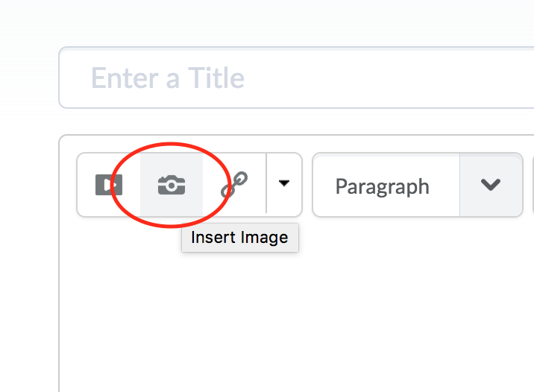Screen dimensions: 534x392
Task: Click the Insert Image tooltip label
Action: [239, 238]
